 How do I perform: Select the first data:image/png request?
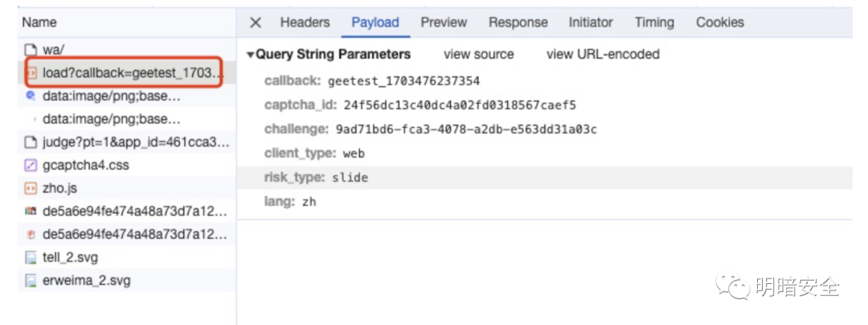click(x=111, y=97)
